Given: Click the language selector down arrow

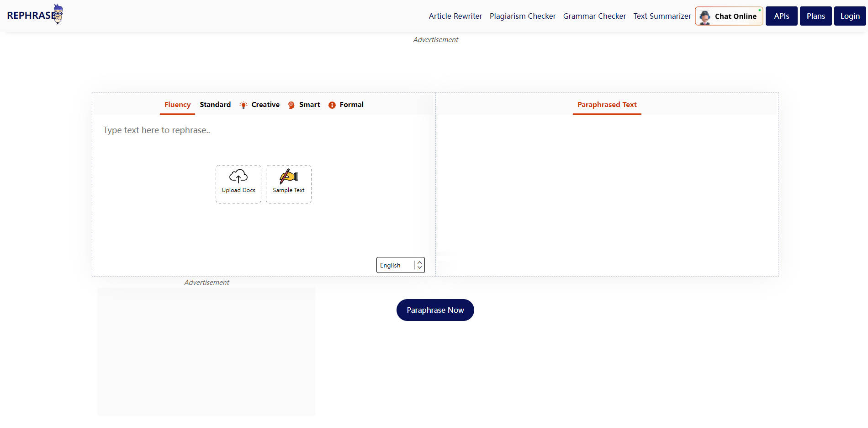Looking at the screenshot, I should click(x=419, y=267).
